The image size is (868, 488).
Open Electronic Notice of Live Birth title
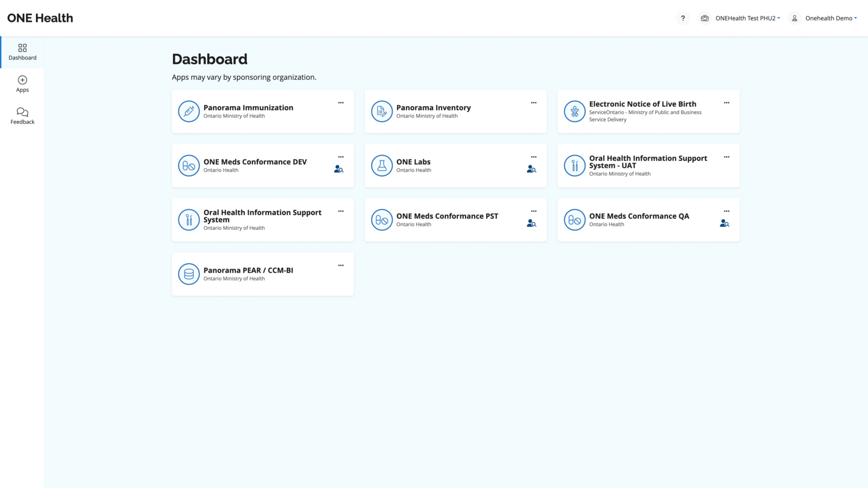[643, 104]
